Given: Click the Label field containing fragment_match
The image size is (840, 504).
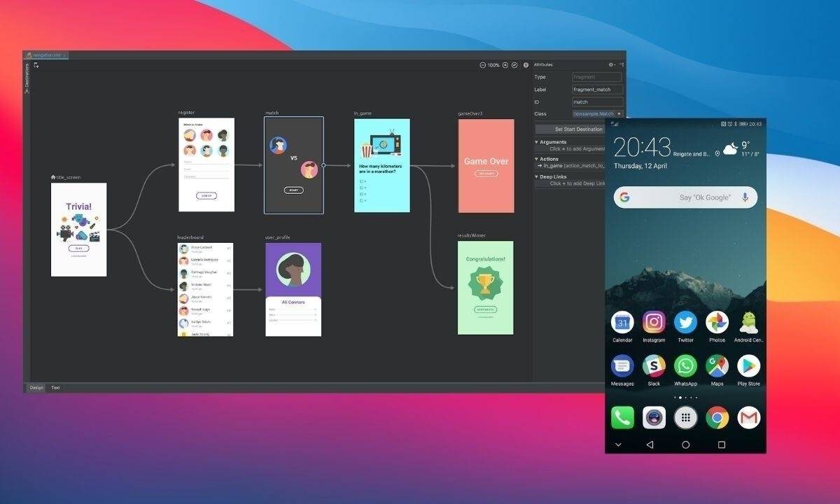Looking at the screenshot, I should tap(596, 90).
